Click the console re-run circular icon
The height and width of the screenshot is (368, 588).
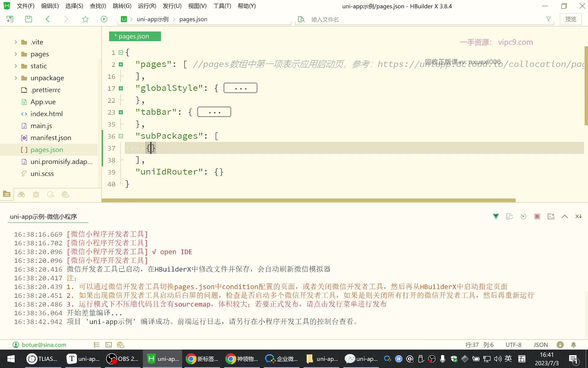pyautogui.click(x=523, y=217)
